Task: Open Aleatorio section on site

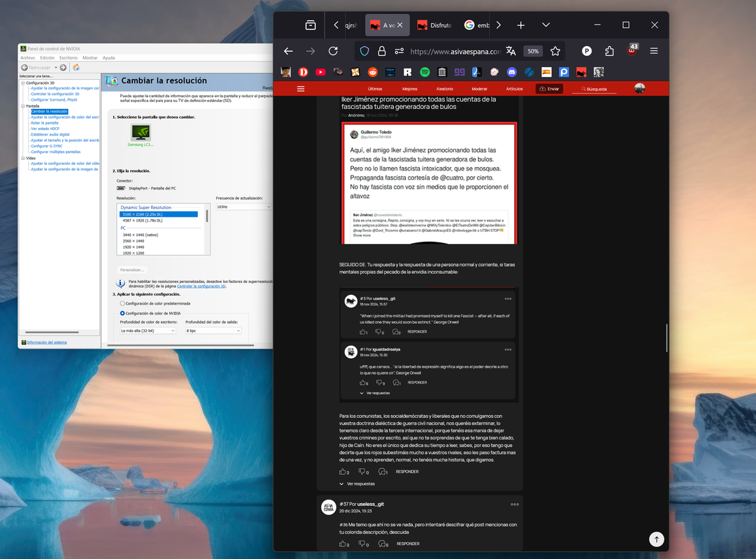Action: 445,89
